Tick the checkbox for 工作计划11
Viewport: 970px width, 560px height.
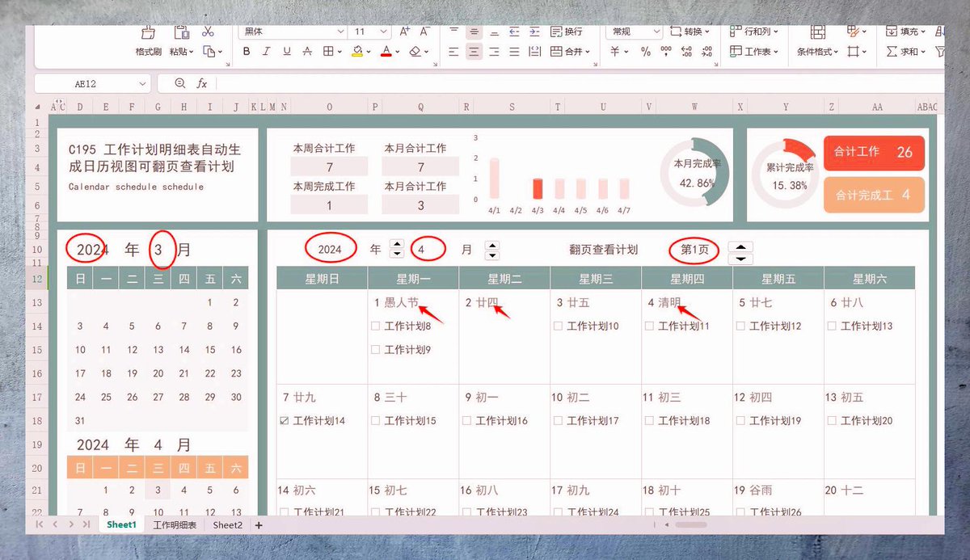[x=649, y=326]
